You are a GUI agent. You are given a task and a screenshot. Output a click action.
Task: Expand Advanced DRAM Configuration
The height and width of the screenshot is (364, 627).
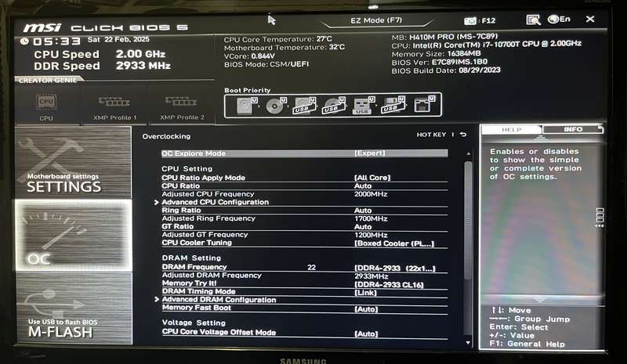(x=219, y=300)
